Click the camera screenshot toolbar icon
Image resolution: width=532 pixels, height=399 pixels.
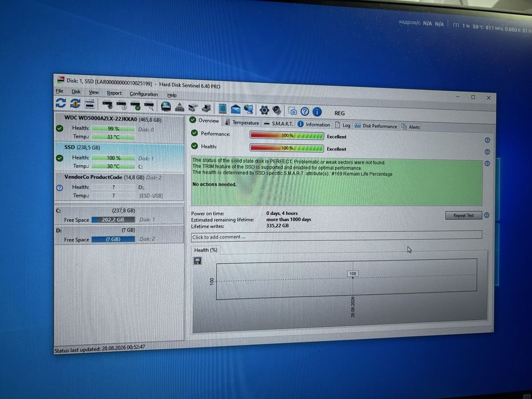(x=292, y=111)
